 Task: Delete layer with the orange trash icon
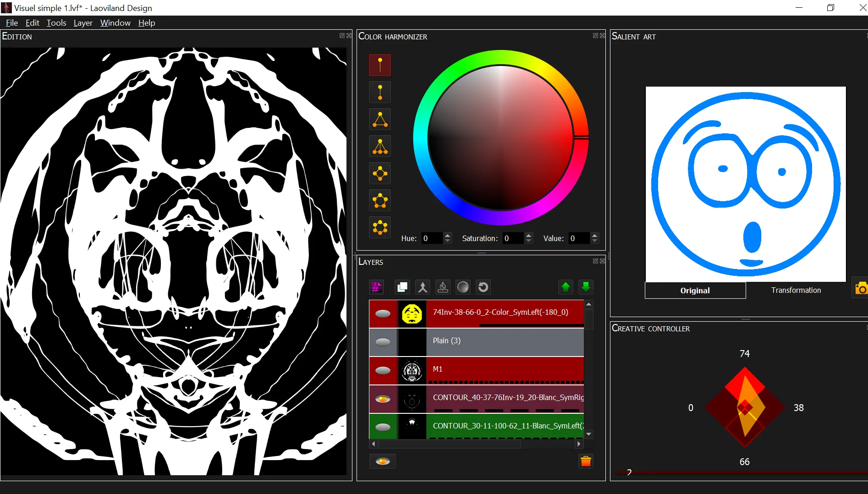tap(586, 461)
